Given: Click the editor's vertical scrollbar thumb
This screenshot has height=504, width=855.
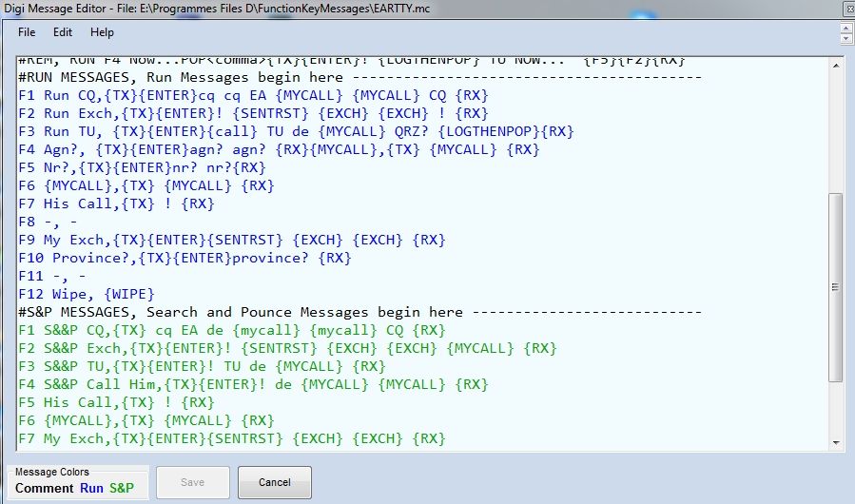Looking at the screenshot, I should [835, 287].
